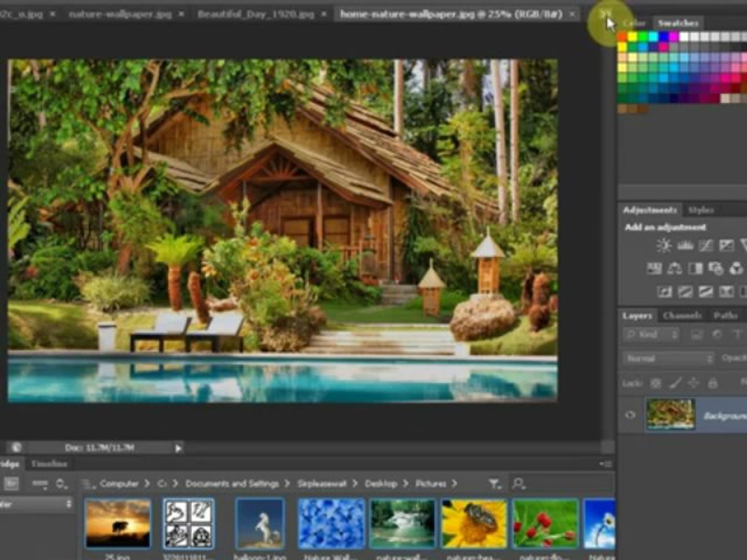Go to Pictures breadcrumb

click(x=431, y=484)
